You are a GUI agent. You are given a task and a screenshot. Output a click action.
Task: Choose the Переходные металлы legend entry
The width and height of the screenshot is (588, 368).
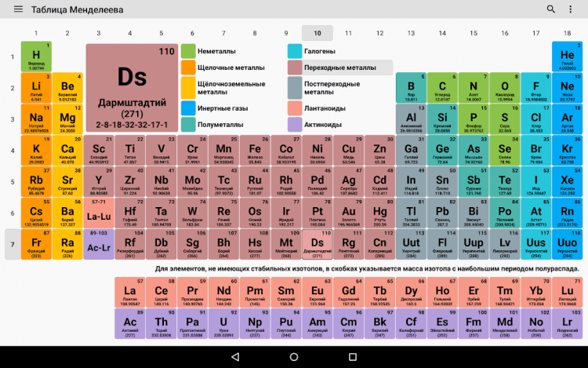[x=339, y=67]
